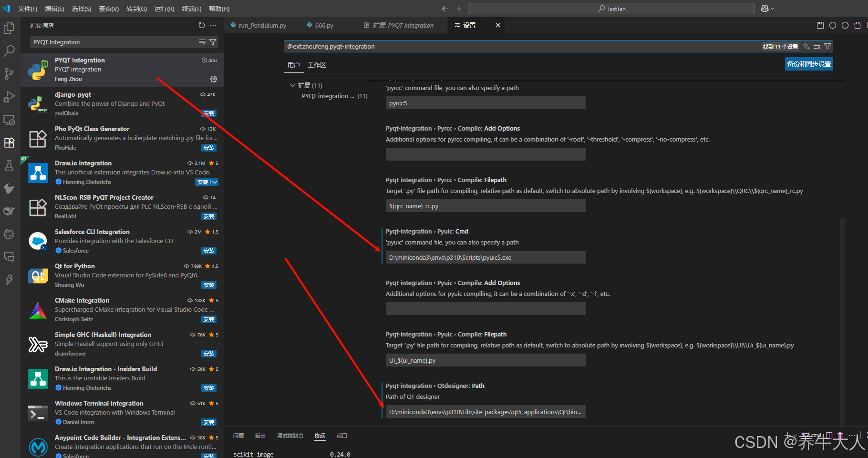This screenshot has width=868, height=458.
Task: Toggle AI settings search sparkle icon
Action: [806, 46]
